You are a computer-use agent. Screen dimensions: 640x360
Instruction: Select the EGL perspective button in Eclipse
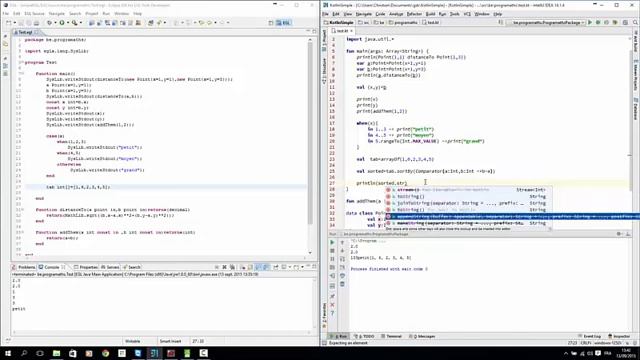click(x=284, y=23)
